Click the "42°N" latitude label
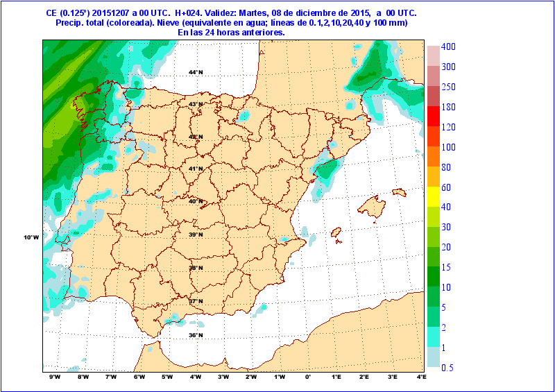 [196, 137]
